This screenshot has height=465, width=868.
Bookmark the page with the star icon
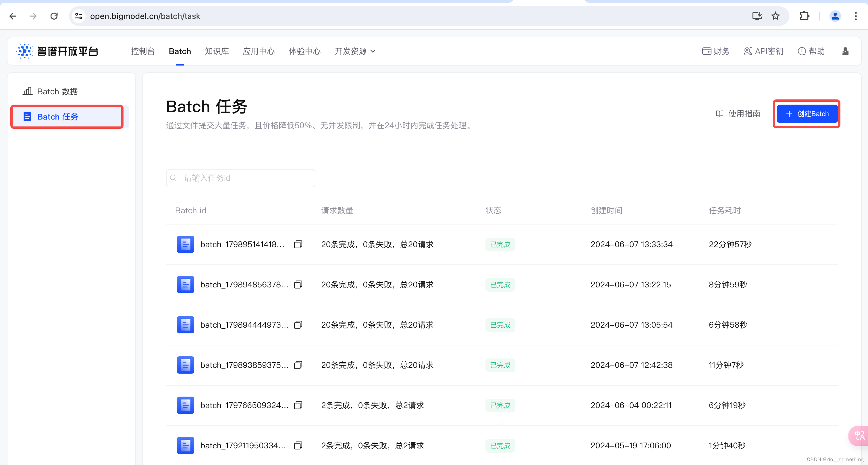[775, 16]
